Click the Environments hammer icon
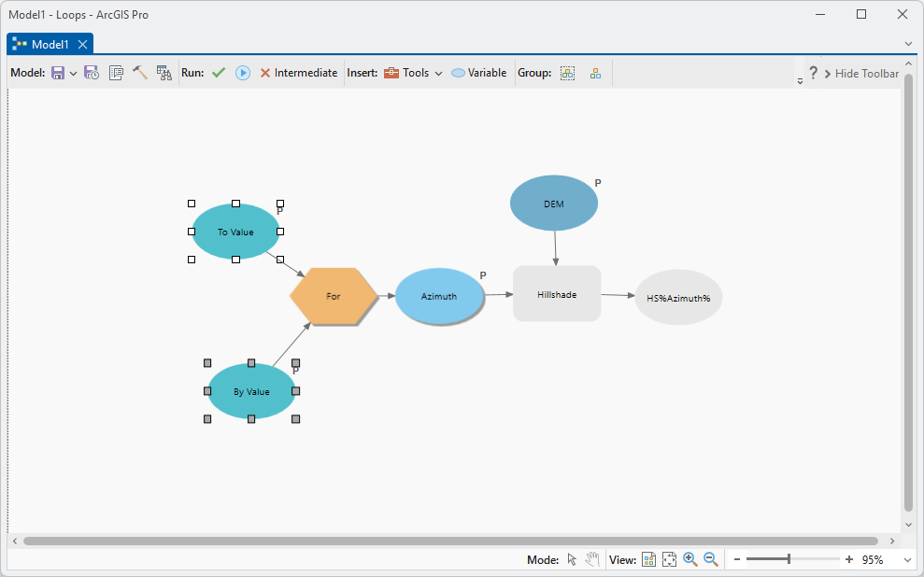 (x=139, y=73)
